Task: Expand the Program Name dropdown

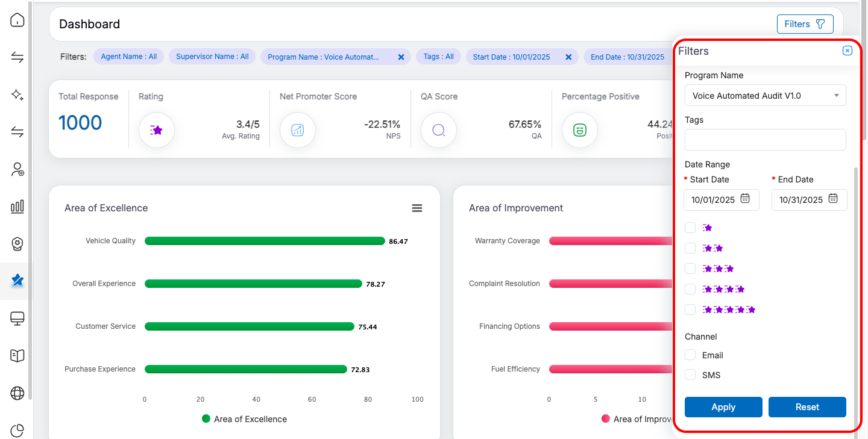Action: [765, 95]
